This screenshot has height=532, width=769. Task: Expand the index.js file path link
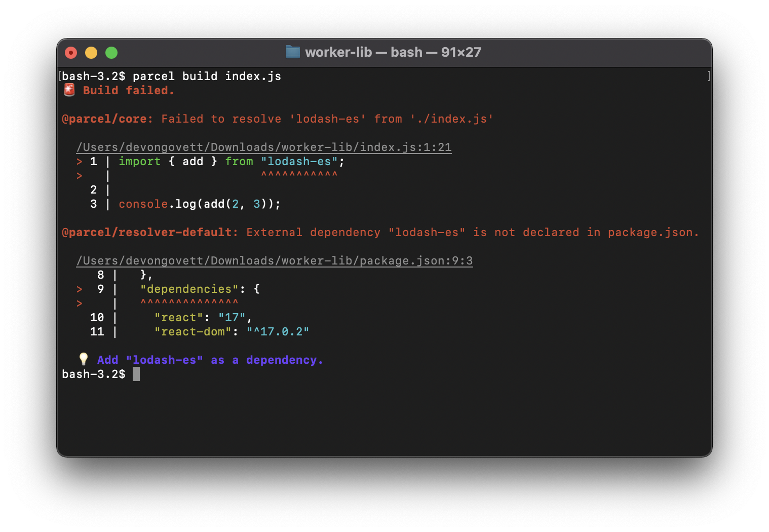[x=263, y=147]
